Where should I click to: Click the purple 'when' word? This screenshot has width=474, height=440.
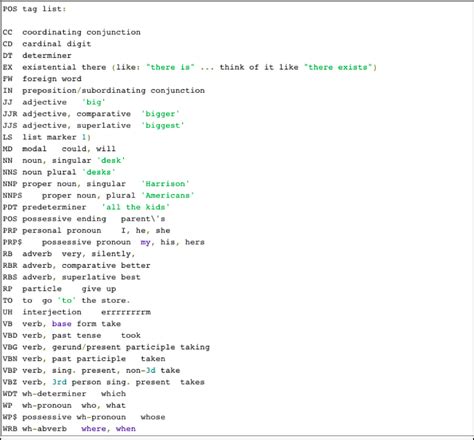pyautogui.click(x=126, y=429)
